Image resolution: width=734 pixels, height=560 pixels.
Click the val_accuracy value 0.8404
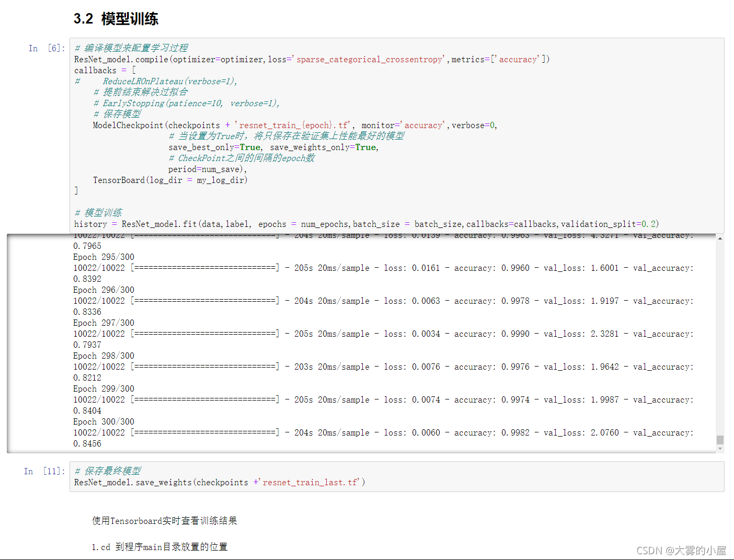click(87, 411)
